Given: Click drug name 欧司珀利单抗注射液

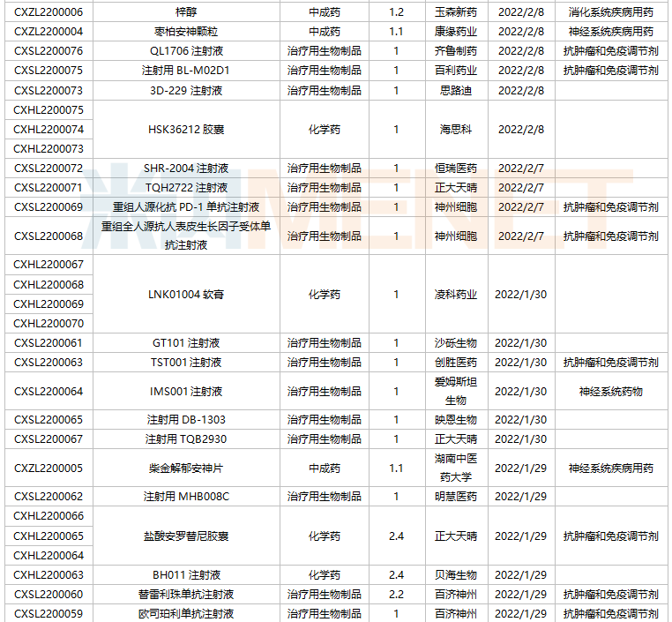Looking at the screenshot, I should [x=186, y=614].
